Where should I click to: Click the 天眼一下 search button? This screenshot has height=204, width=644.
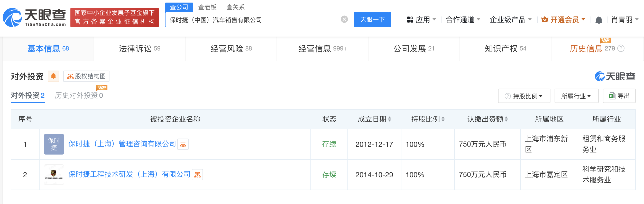(x=372, y=20)
